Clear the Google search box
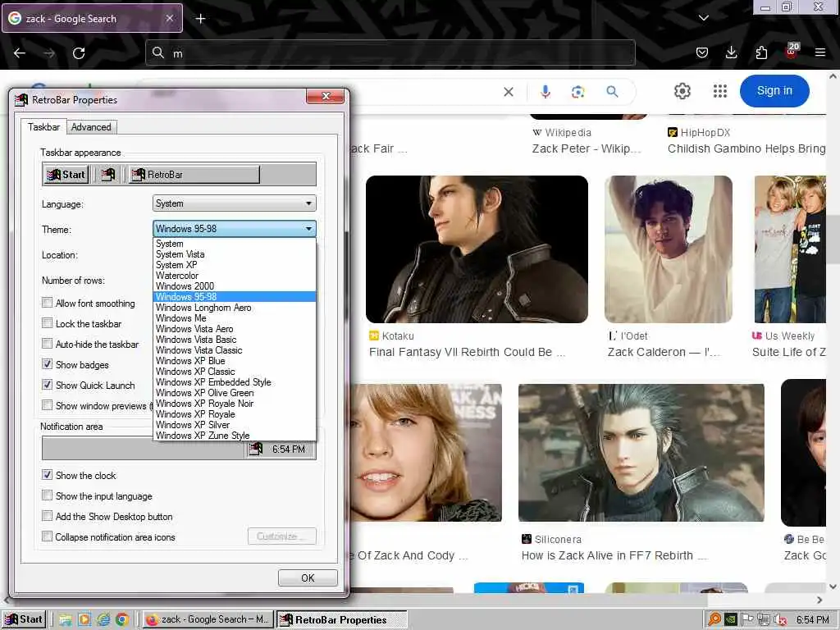 [509, 92]
